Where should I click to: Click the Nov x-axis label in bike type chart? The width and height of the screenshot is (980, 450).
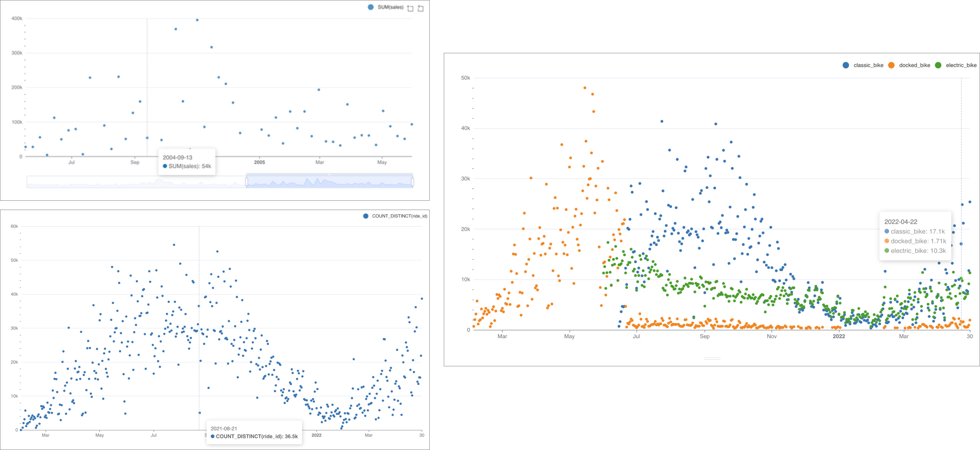(x=772, y=336)
